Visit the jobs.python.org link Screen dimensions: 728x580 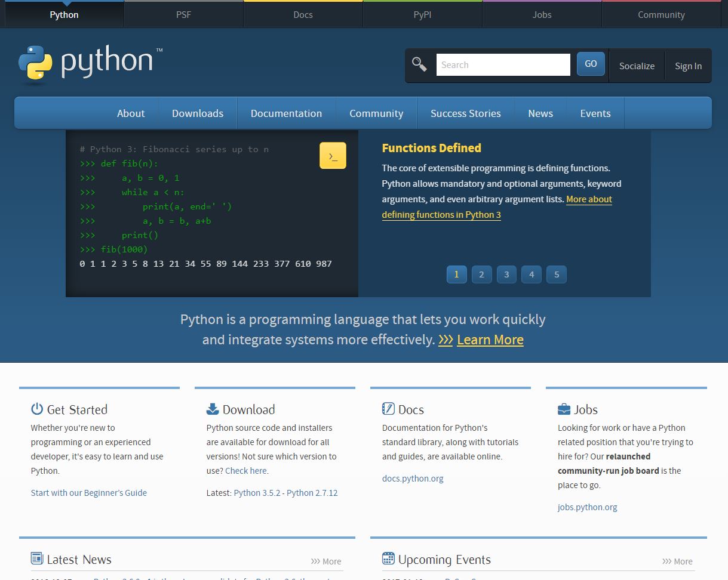click(x=588, y=507)
